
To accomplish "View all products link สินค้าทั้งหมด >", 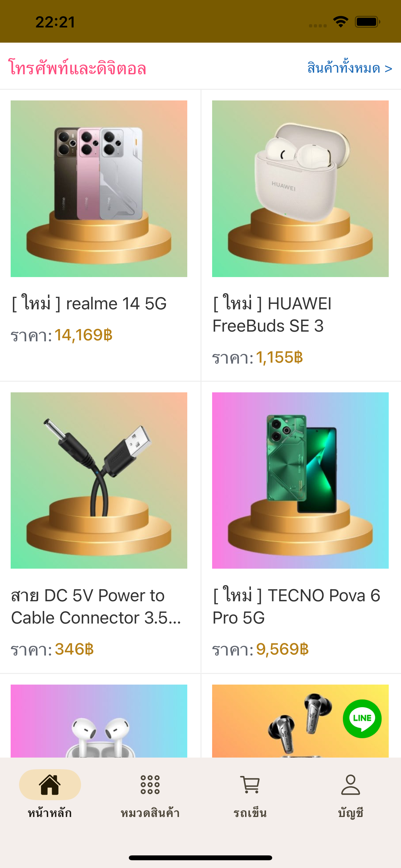I will (x=349, y=68).
